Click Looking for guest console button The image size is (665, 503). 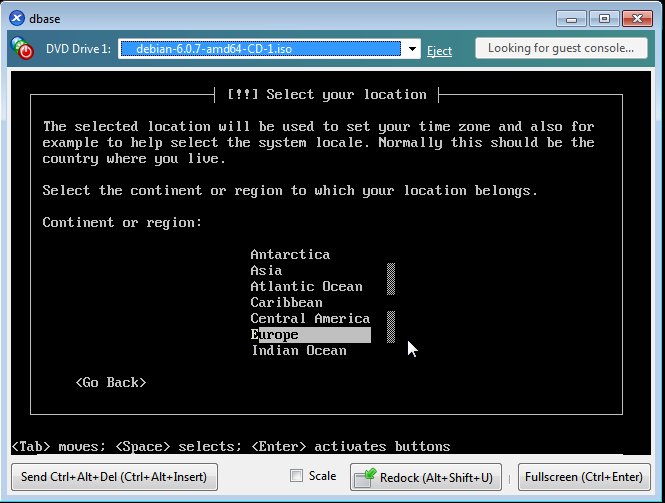[561, 48]
